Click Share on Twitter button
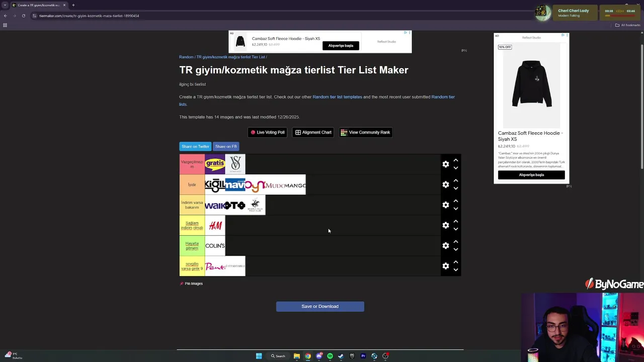The image size is (644, 362). tap(195, 146)
